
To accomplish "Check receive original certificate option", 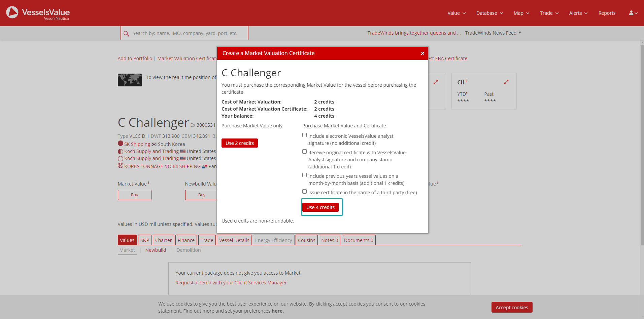I will tap(304, 152).
